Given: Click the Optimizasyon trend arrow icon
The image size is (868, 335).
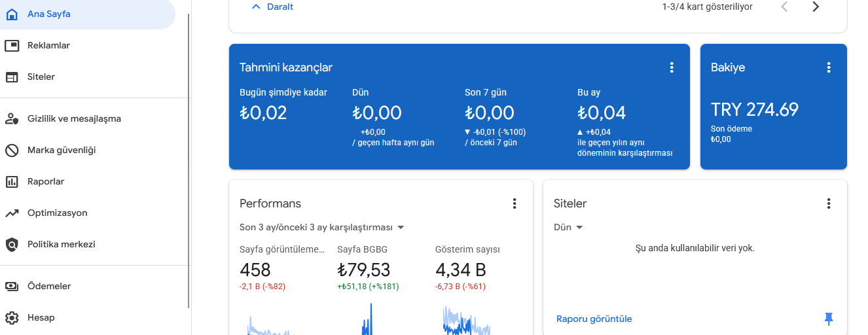Looking at the screenshot, I should click(x=12, y=213).
